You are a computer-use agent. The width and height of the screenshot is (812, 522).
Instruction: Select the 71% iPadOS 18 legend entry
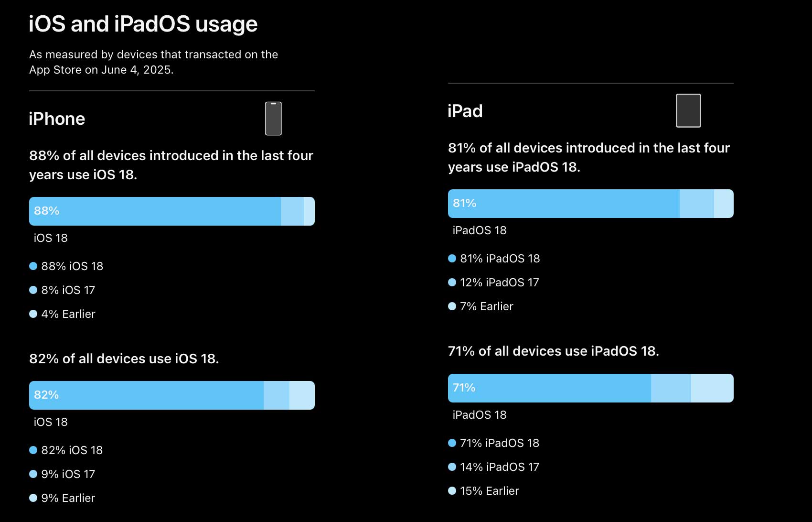click(499, 443)
